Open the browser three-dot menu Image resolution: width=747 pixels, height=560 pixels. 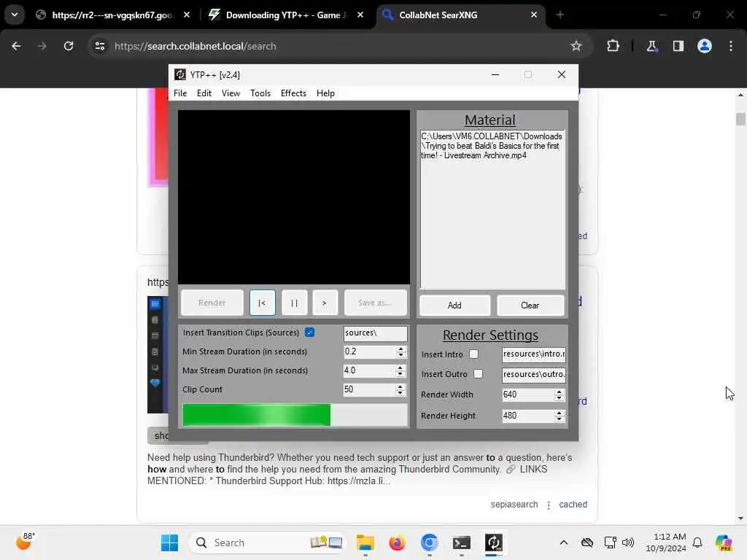(x=731, y=46)
